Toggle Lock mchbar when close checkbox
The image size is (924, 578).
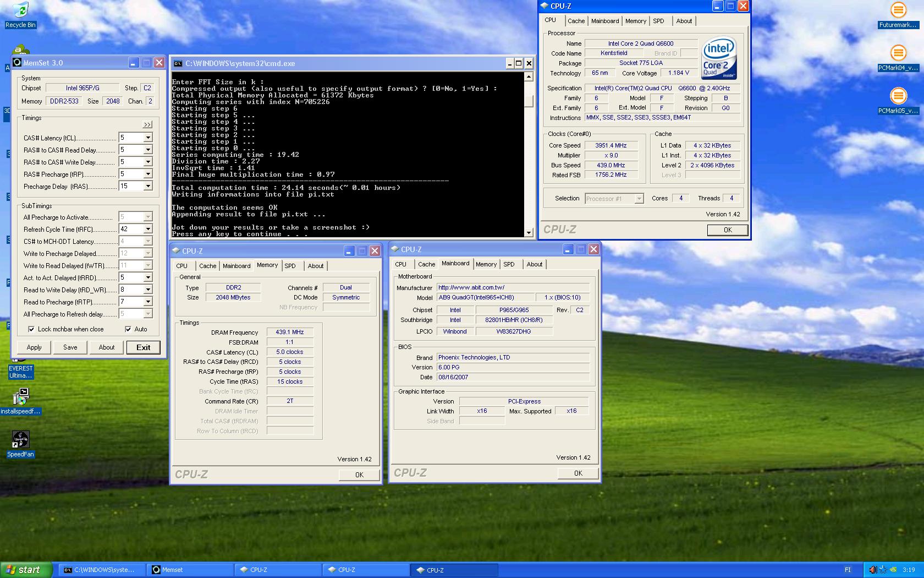(x=31, y=329)
